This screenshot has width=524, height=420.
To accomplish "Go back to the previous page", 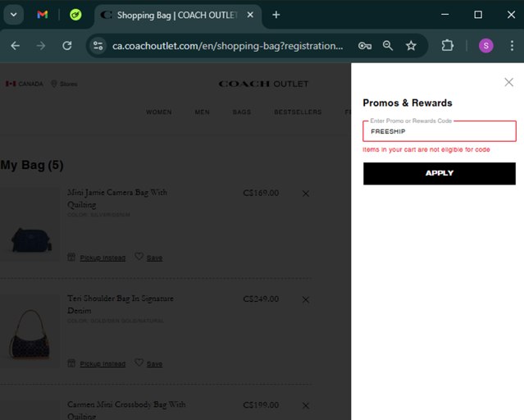I will [15, 46].
